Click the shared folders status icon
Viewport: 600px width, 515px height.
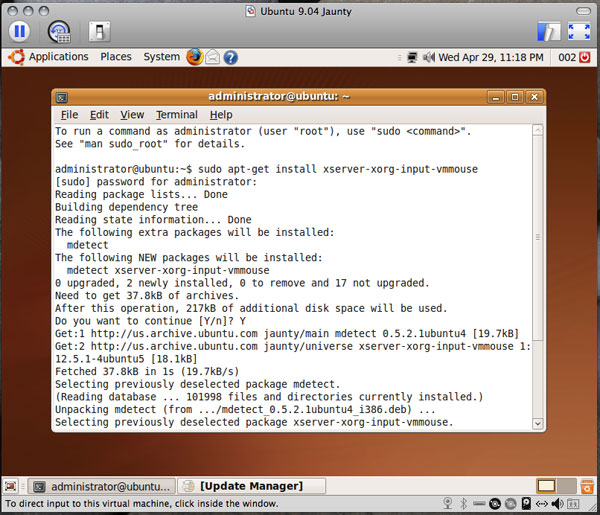573,504
